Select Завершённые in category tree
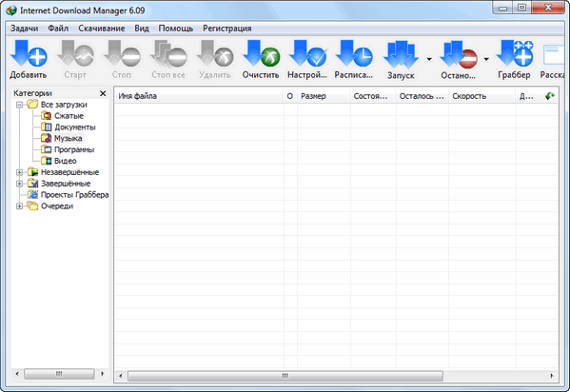570x392 pixels. 66,184
